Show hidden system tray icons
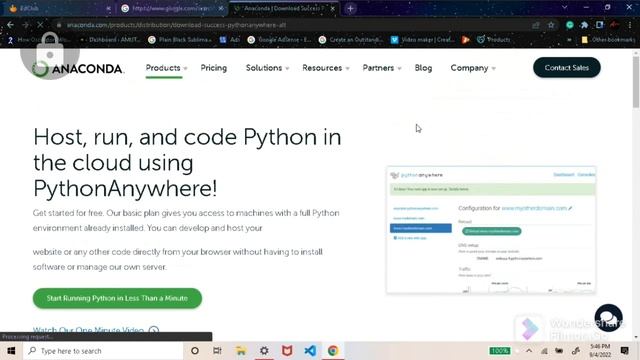This screenshot has width=640, height=360. 529,351
